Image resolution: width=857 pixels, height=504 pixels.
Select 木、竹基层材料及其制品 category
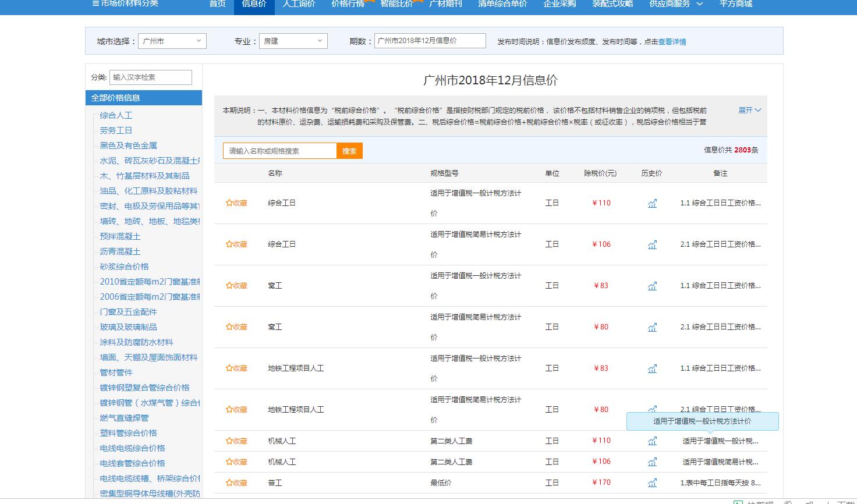(144, 176)
